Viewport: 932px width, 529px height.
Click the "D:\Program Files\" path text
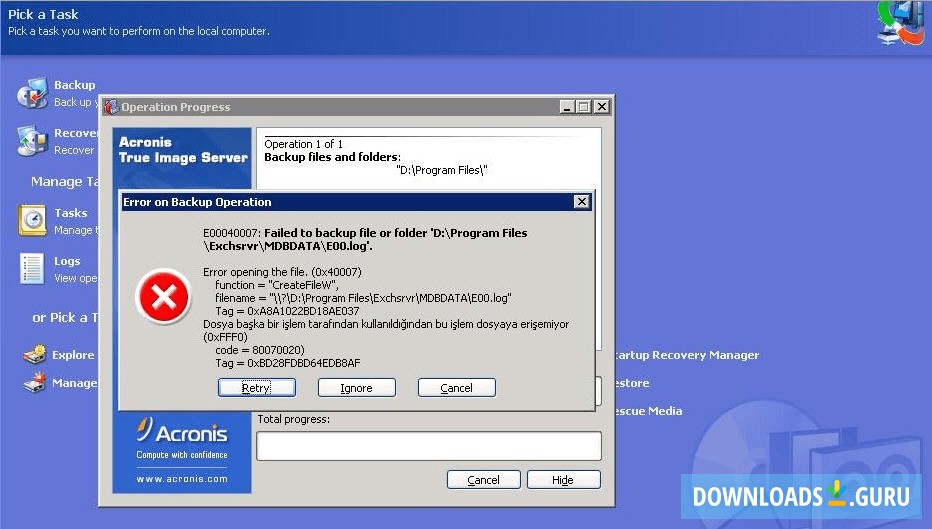tap(442, 170)
